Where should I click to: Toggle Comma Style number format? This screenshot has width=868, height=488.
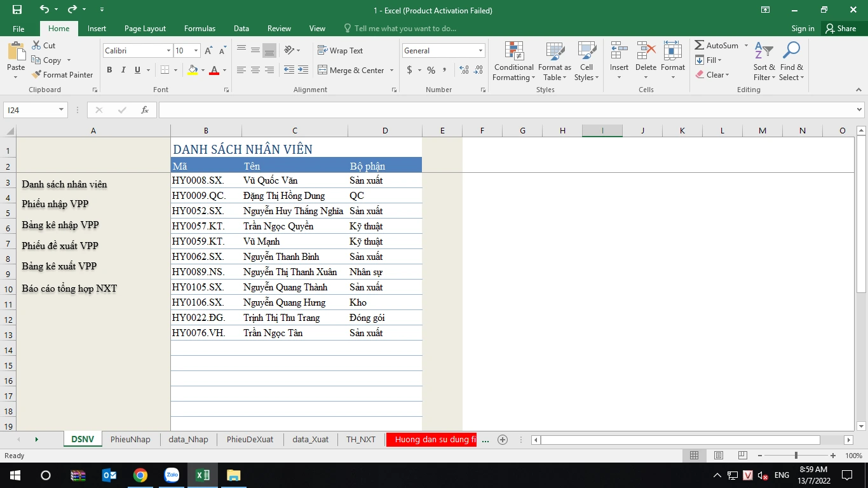tap(444, 70)
